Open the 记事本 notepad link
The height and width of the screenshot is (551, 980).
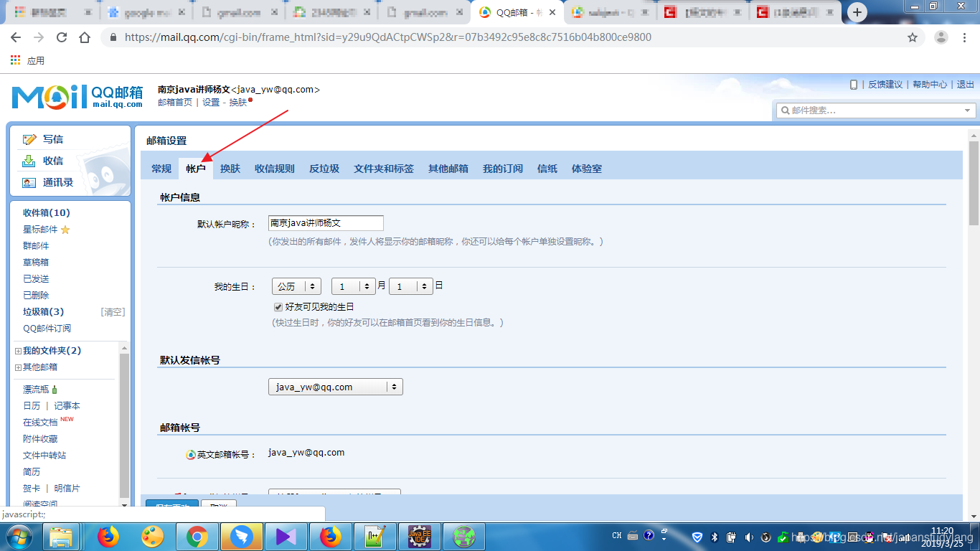[x=67, y=406]
